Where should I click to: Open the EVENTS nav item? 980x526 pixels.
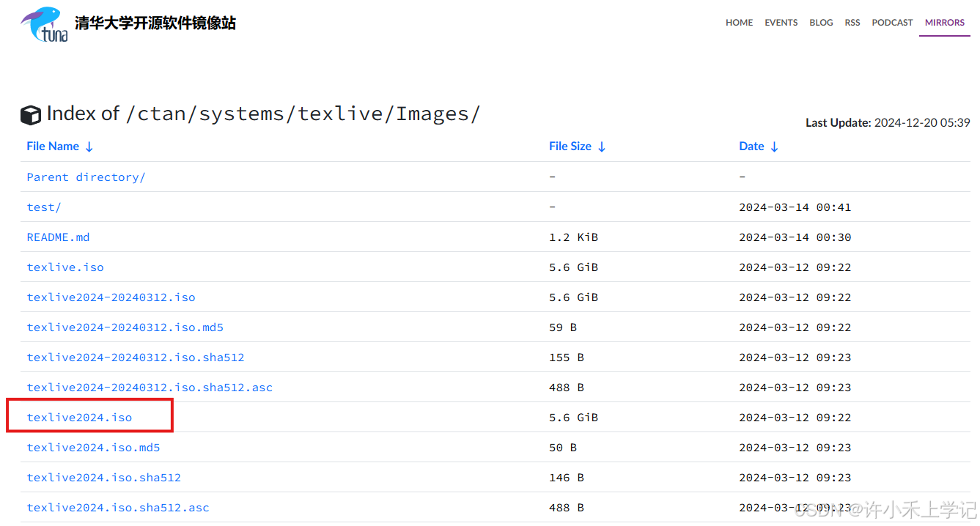click(781, 23)
